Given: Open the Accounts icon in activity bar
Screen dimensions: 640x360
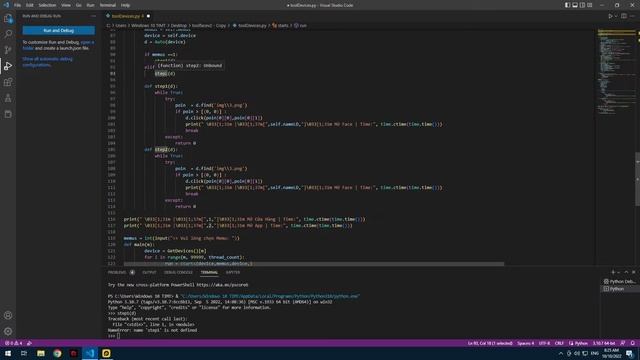Looking at the screenshot, I should [x=8, y=315].
